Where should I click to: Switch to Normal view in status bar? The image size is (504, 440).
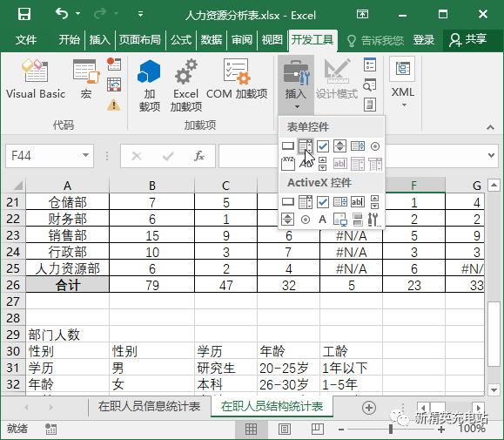coord(251,429)
